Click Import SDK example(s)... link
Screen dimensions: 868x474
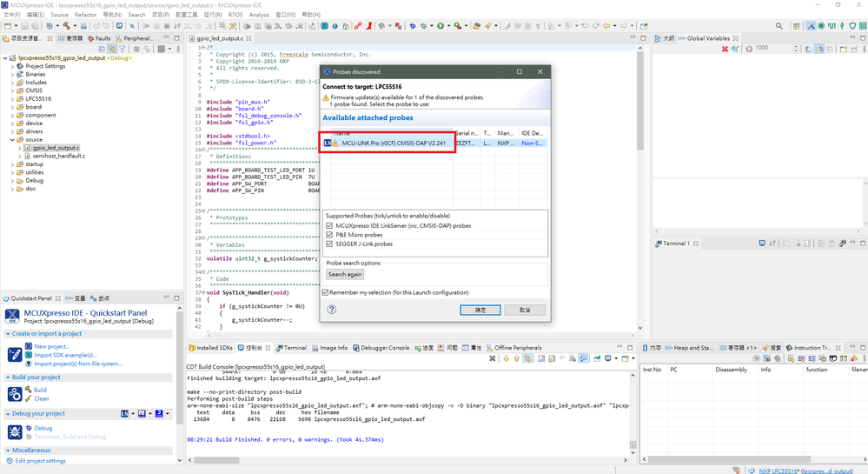(x=65, y=355)
